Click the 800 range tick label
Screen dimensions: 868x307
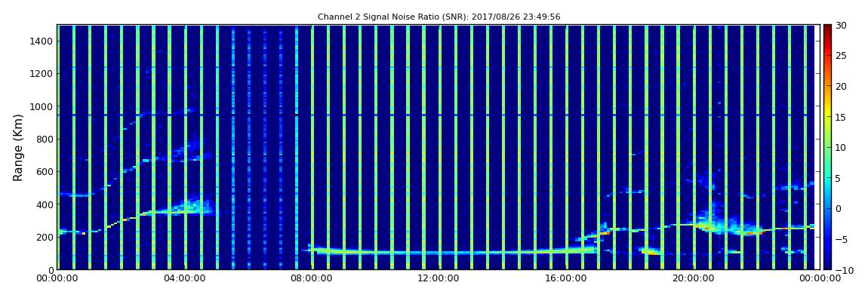point(43,139)
